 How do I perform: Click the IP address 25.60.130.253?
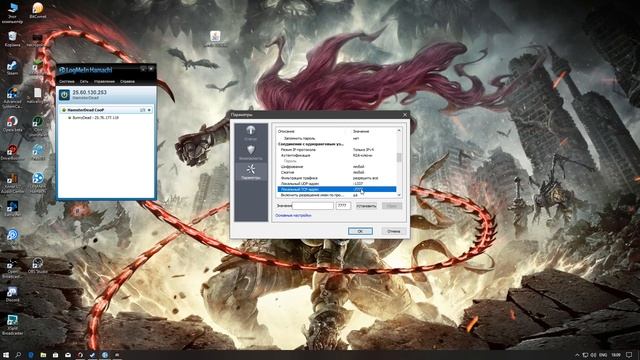tap(89, 93)
